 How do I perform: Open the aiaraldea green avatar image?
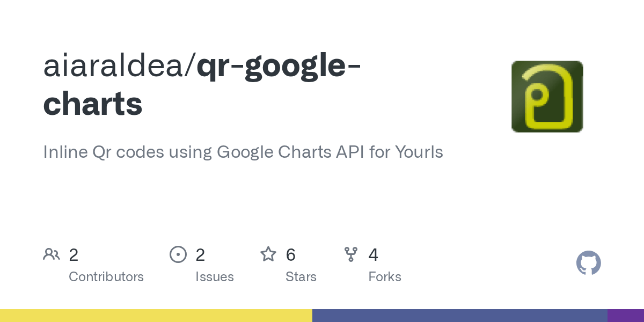coord(547,97)
